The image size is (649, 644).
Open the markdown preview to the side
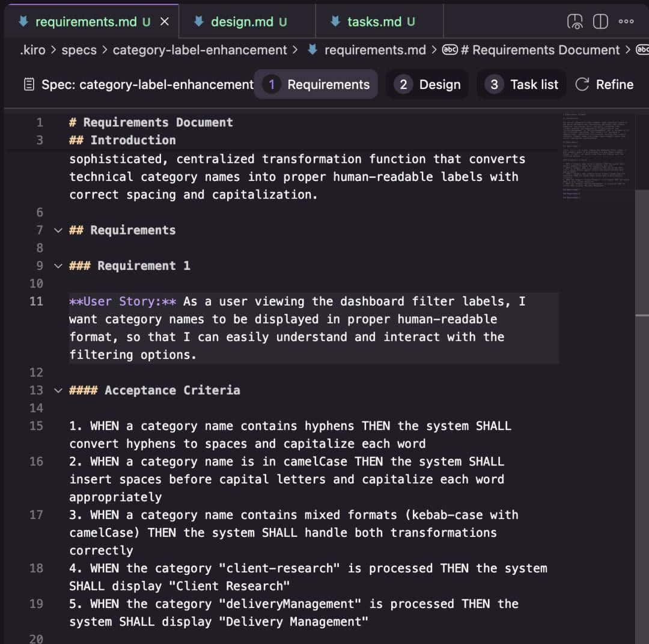pyautogui.click(x=575, y=22)
